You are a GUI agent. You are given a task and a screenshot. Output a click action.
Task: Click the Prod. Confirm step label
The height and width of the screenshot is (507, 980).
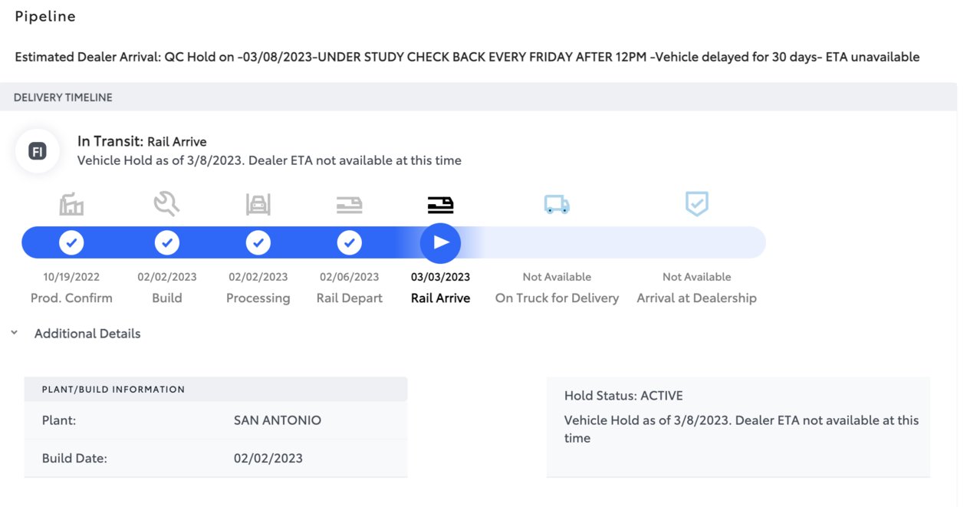tap(71, 298)
